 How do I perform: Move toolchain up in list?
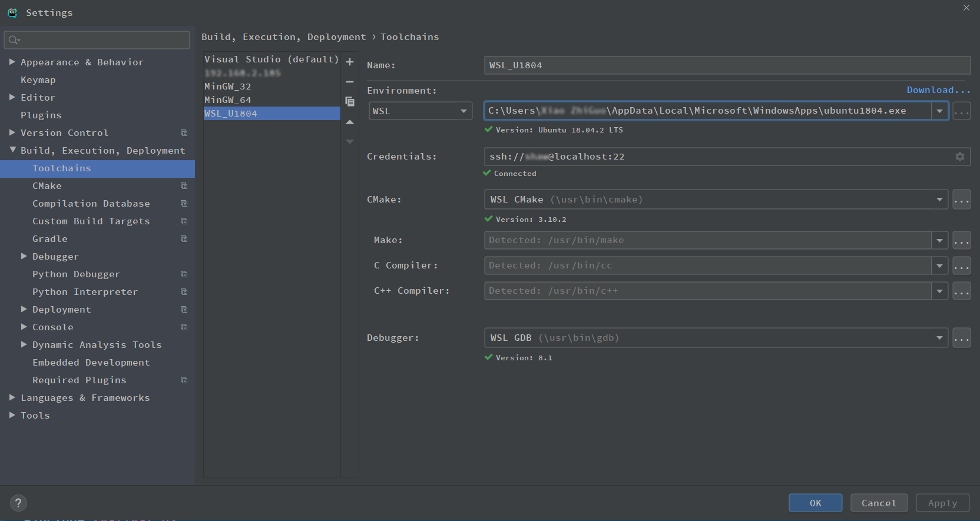pos(350,122)
